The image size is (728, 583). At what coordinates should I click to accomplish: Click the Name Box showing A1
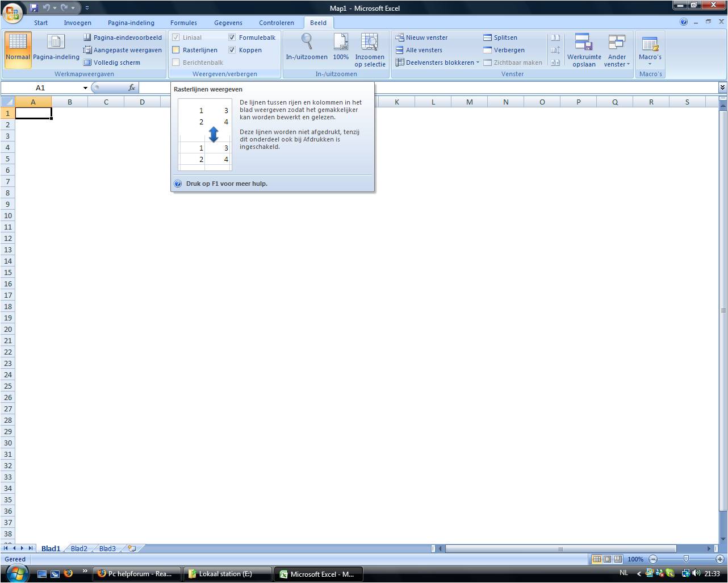tap(41, 88)
